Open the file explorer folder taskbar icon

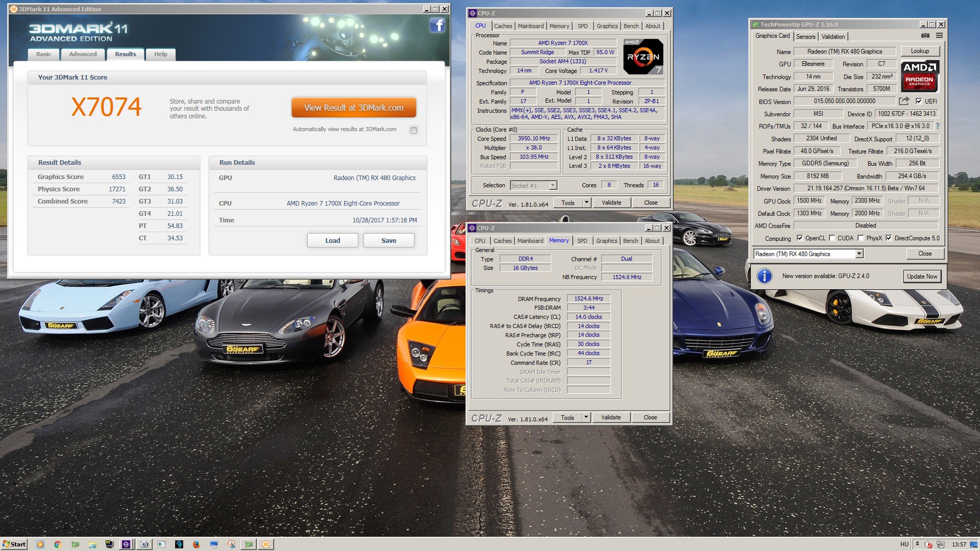click(92, 544)
